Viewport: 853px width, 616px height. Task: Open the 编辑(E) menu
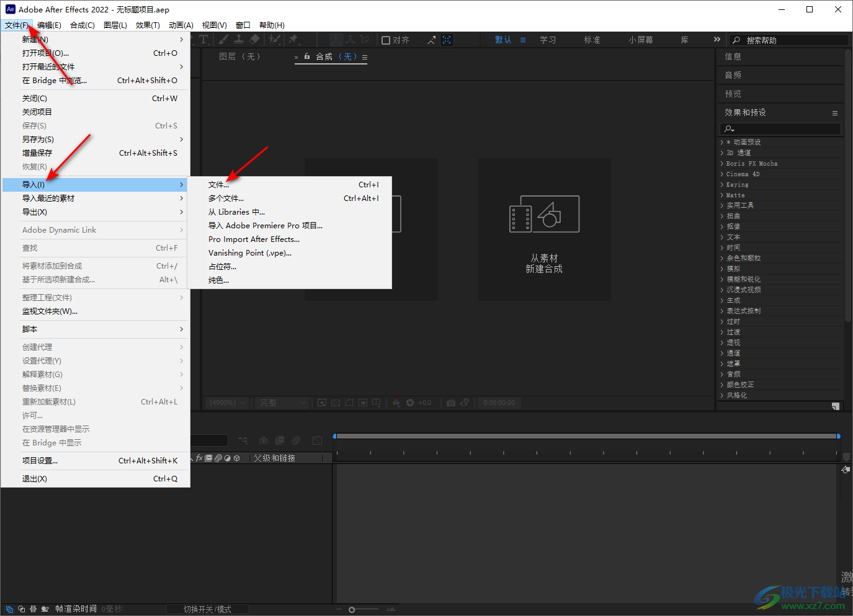point(49,25)
